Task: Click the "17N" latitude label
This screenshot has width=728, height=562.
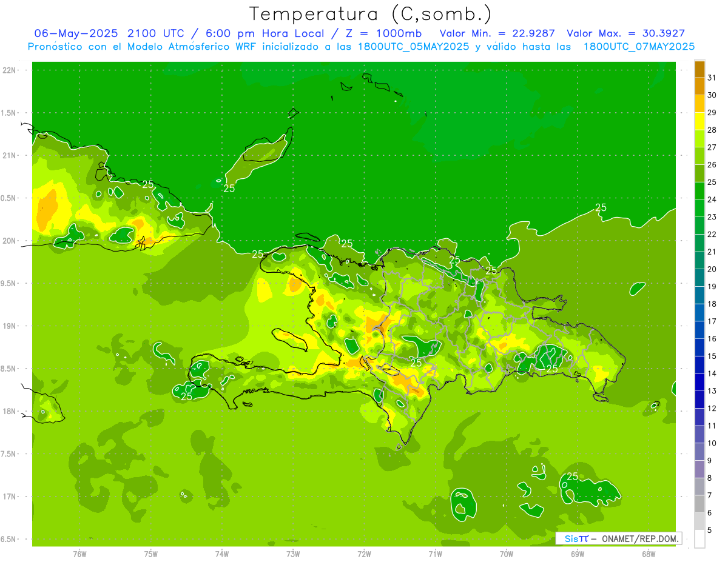Action: click(10, 497)
